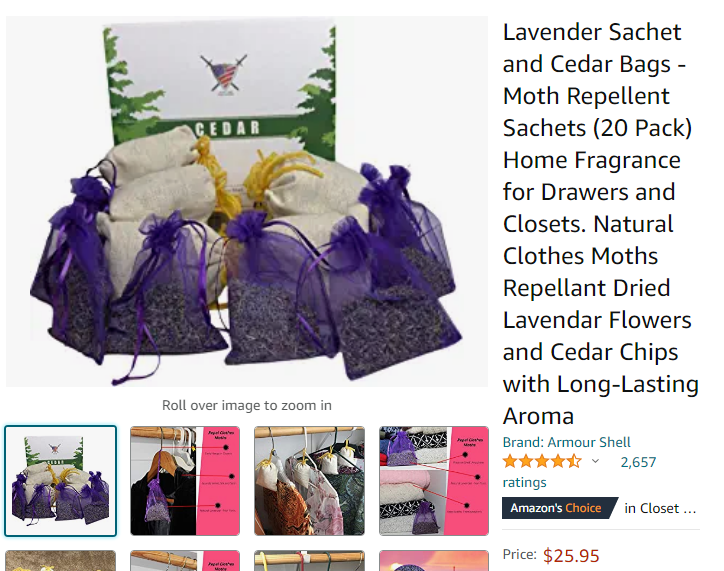The width and height of the screenshot is (724, 571).
Task: Open the Brand: Armour Shell link
Action: (566, 442)
